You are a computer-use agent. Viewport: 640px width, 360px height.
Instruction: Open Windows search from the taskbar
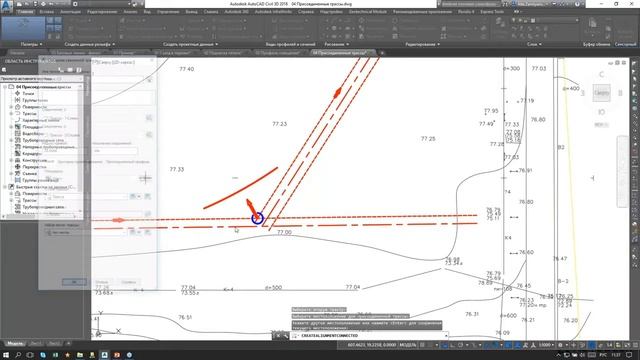coord(18,355)
